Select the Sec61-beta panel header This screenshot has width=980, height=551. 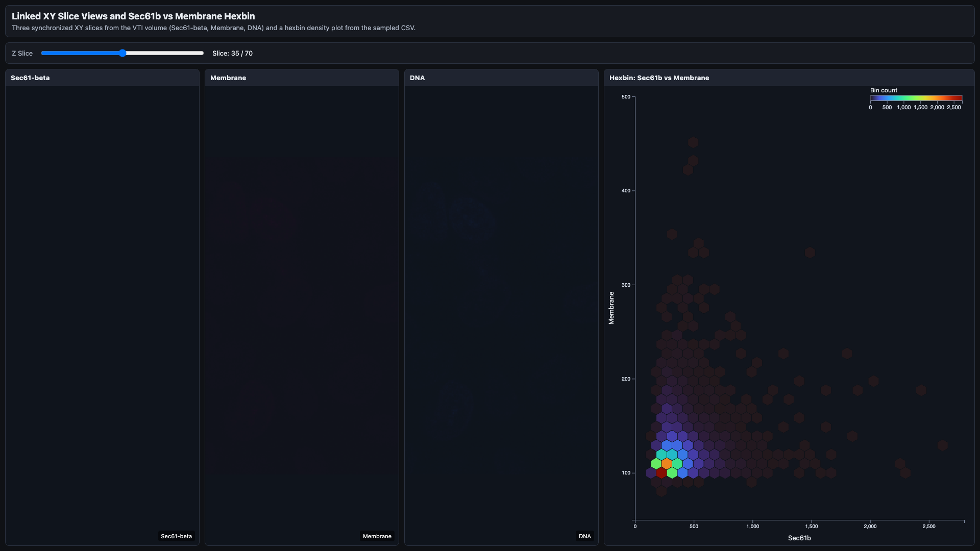[102, 78]
